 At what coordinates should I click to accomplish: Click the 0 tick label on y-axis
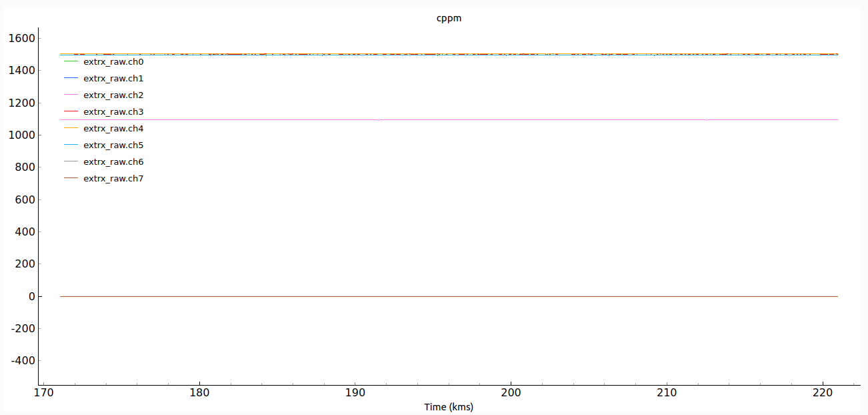pyautogui.click(x=31, y=296)
